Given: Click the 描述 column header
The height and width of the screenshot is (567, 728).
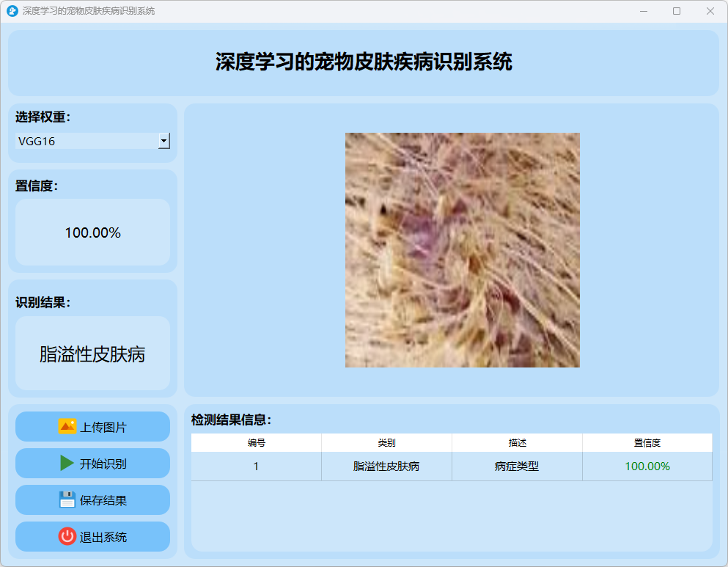Looking at the screenshot, I should tap(517, 442).
